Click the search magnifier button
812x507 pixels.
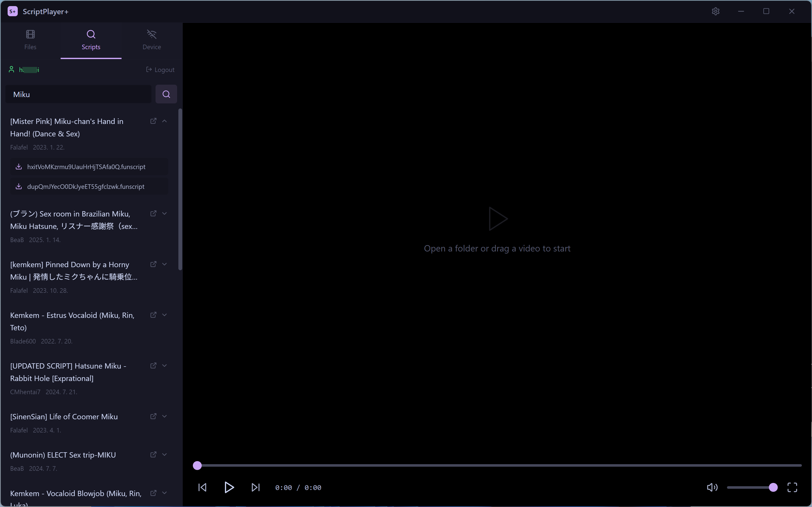166,94
